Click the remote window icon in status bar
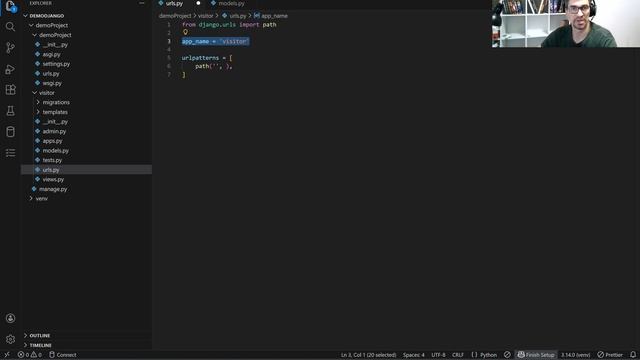Image resolution: width=640 pixels, height=360 pixels. [7, 355]
